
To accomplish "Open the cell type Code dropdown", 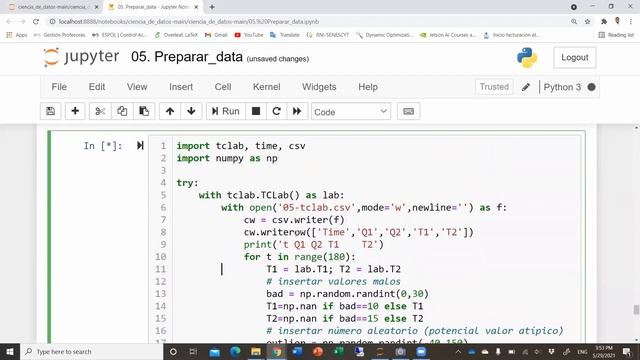I will pyautogui.click(x=351, y=111).
